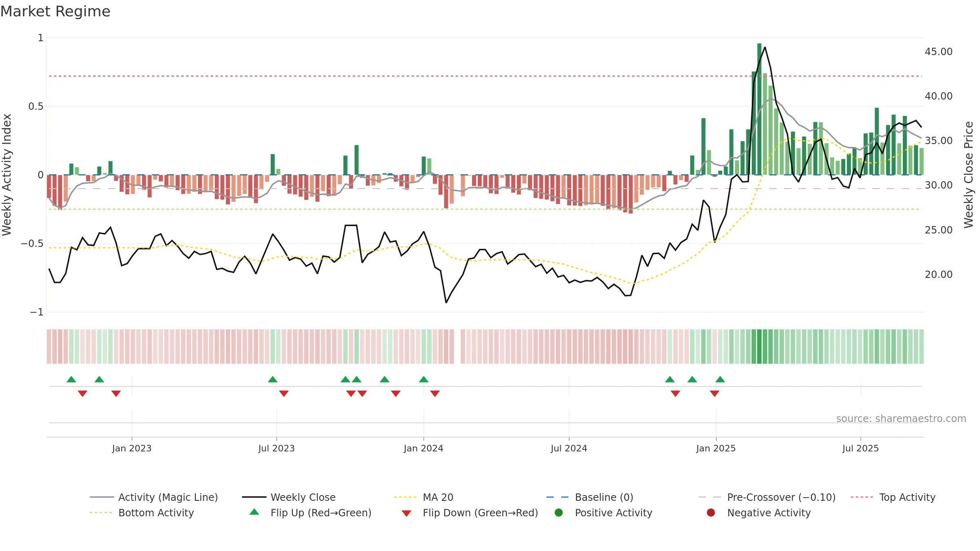The width and height of the screenshot is (980, 551).
Task: Click the green Flip Up legend triangle icon
Action: (x=254, y=512)
